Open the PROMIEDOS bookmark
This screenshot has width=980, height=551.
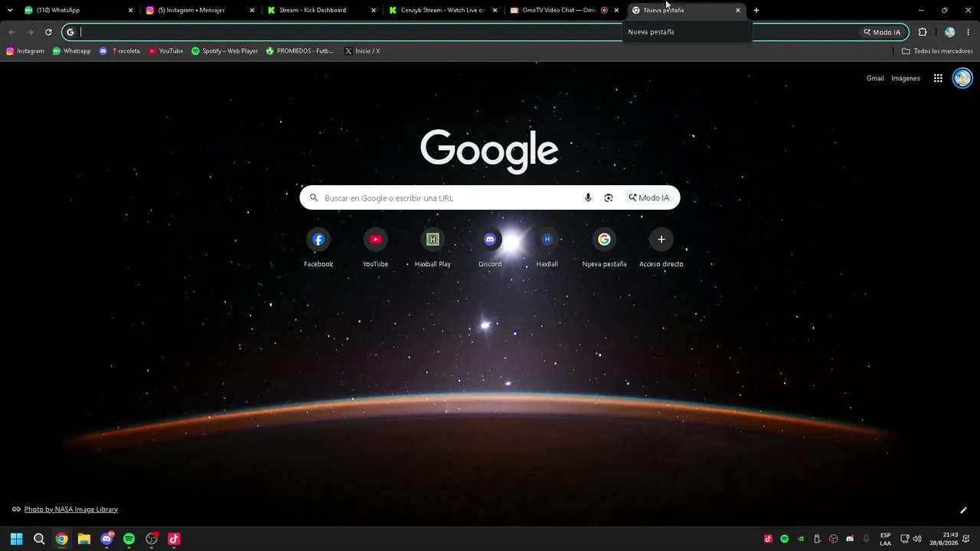pos(300,51)
